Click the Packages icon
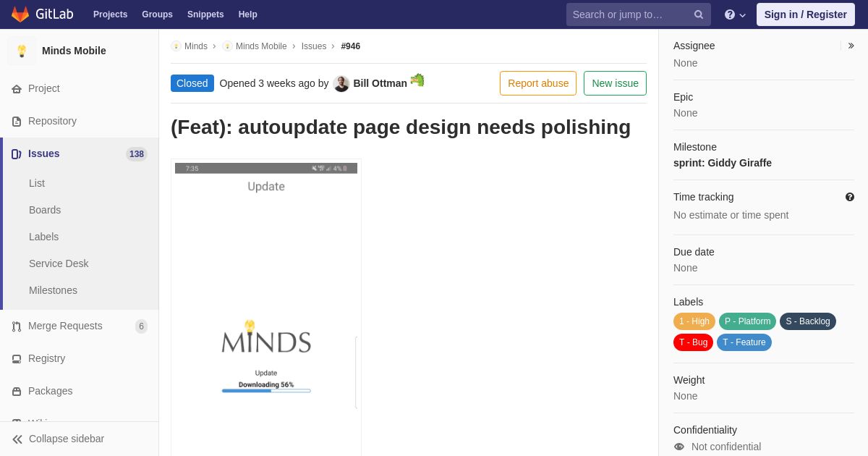The width and height of the screenshot is (868, 456). pos(17,392)
